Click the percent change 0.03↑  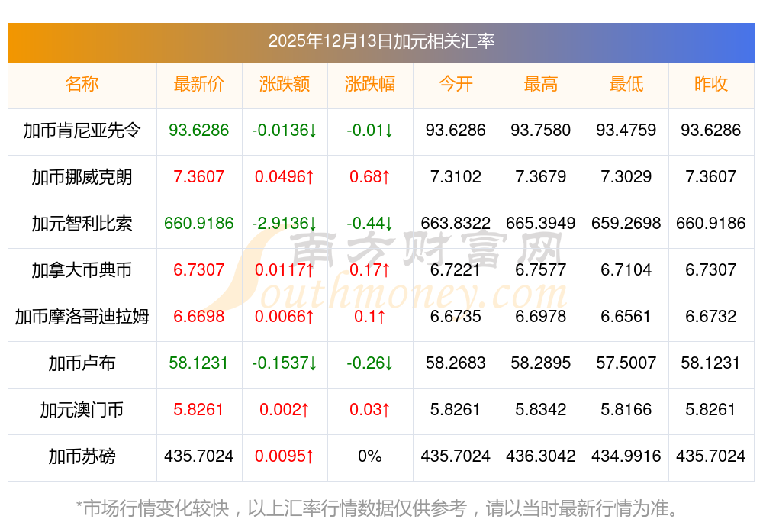click(370, 410)
